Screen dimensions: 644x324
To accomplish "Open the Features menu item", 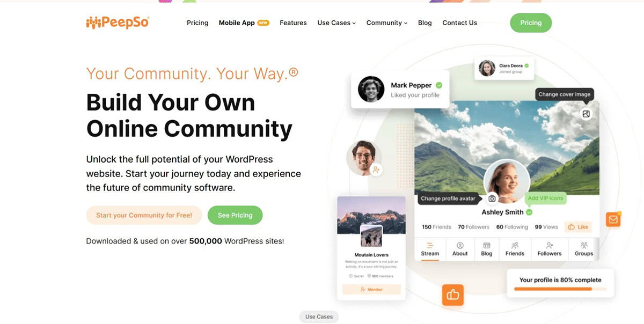I will pyautogui.click(x=293, y=23).
